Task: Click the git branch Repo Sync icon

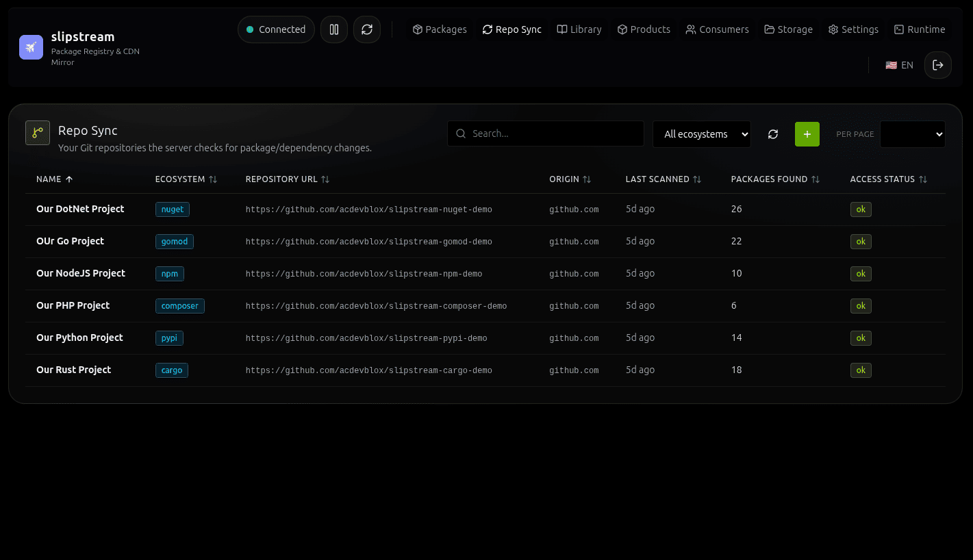Action: click(x=38, y=133)
